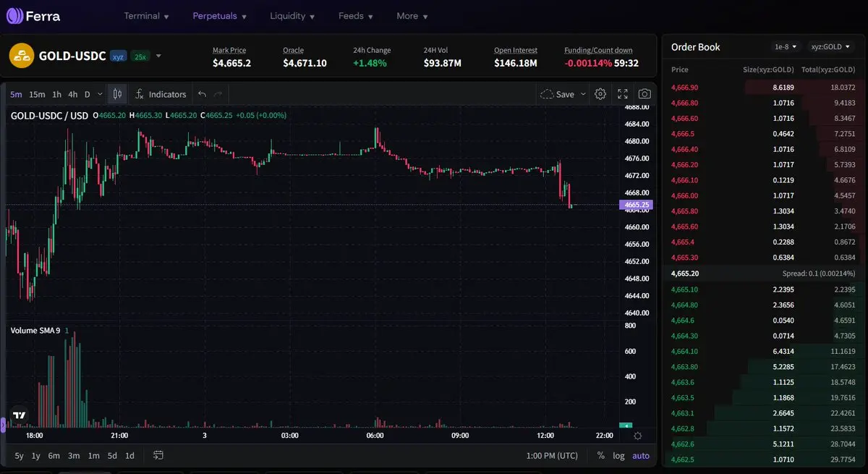Select the 5m timeframe
868x474 pixels.
tap(16, 94)
